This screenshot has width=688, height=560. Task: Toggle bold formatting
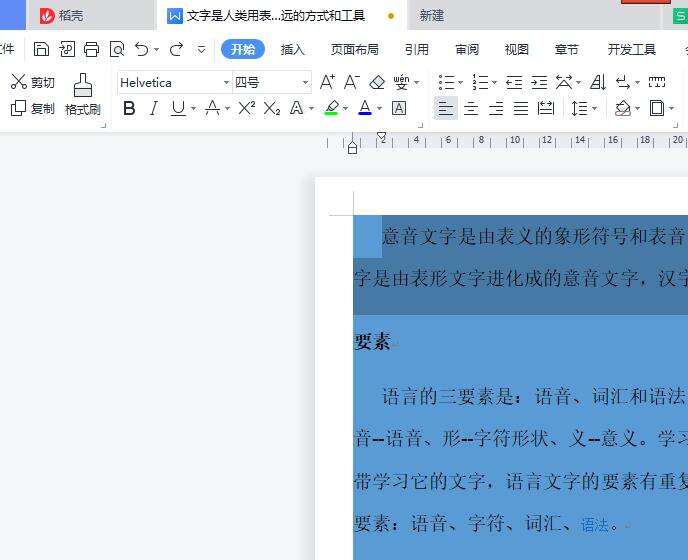(x=129, y=108)
